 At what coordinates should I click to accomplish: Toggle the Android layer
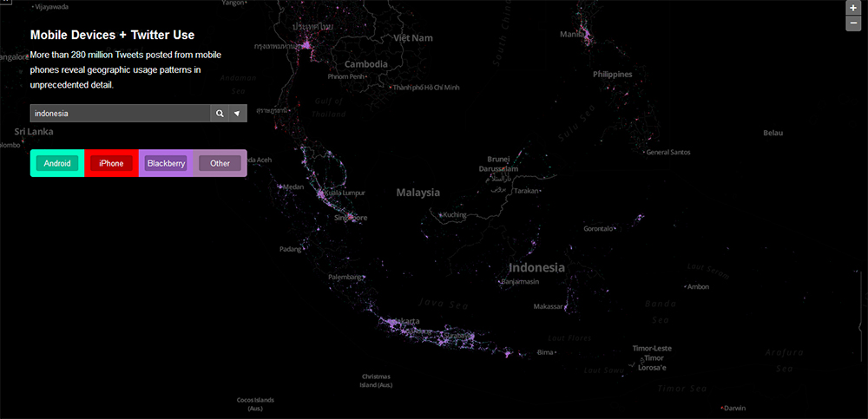click(57, 163)
